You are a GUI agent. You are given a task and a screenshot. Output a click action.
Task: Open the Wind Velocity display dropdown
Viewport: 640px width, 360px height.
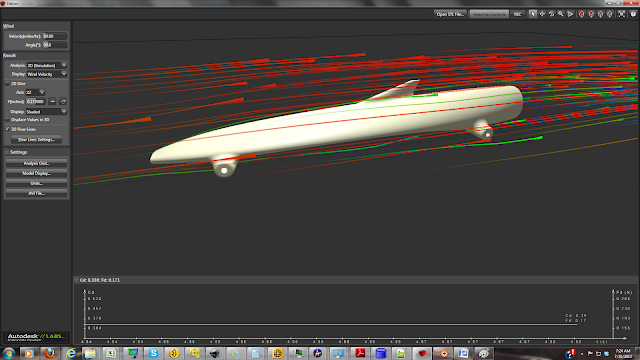click(x=47, y=74)
